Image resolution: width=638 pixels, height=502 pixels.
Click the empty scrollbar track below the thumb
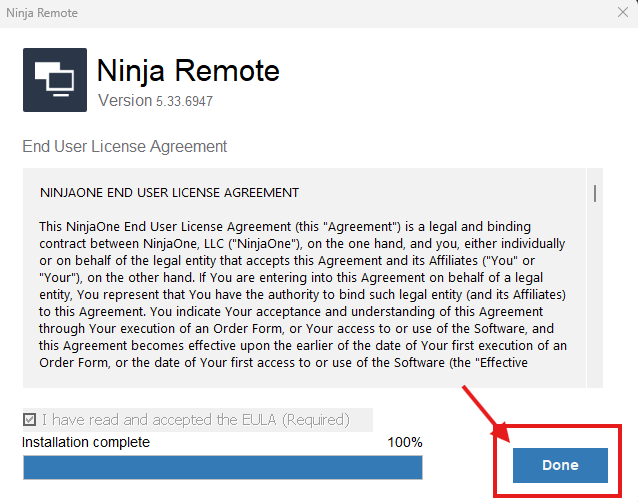[x=595, y=300]
